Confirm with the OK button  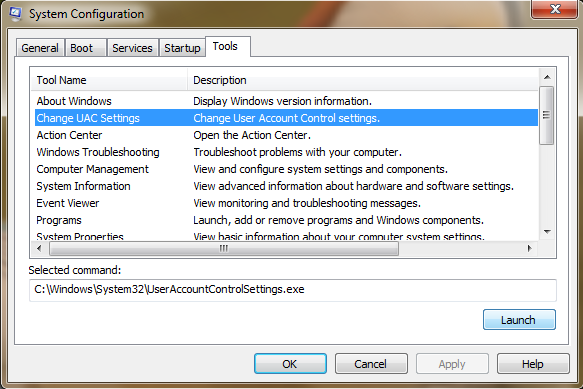(x=290, y=364)
